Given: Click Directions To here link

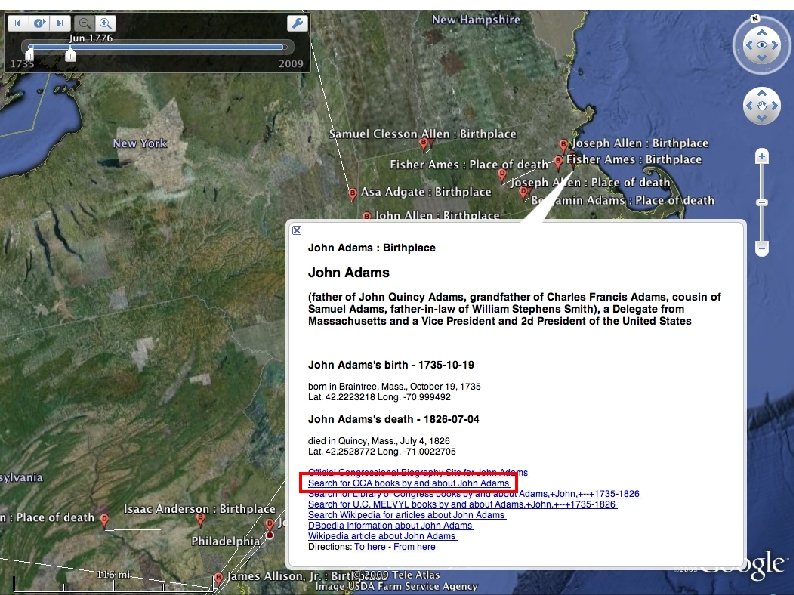Looking at the screenshot, I should 370,547.
